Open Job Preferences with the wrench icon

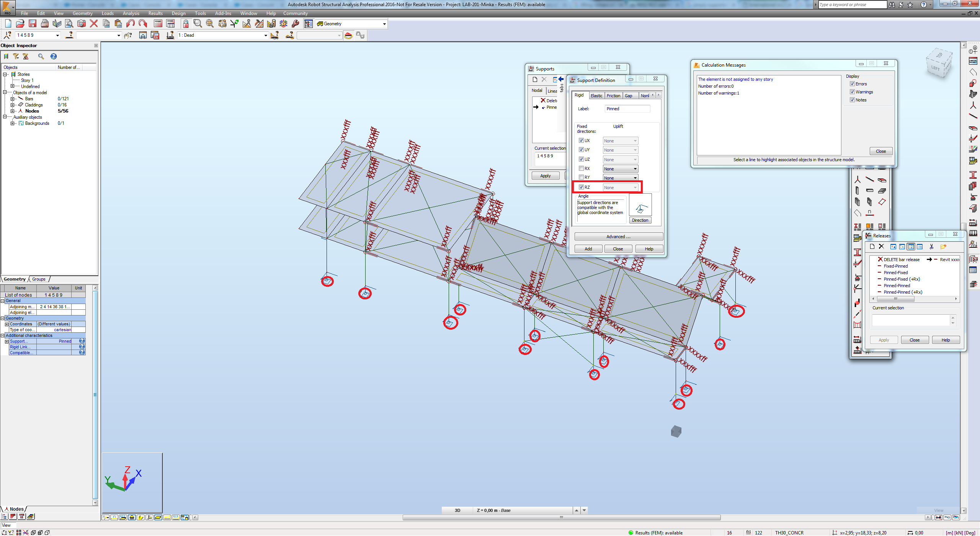[x=295, y=23]
